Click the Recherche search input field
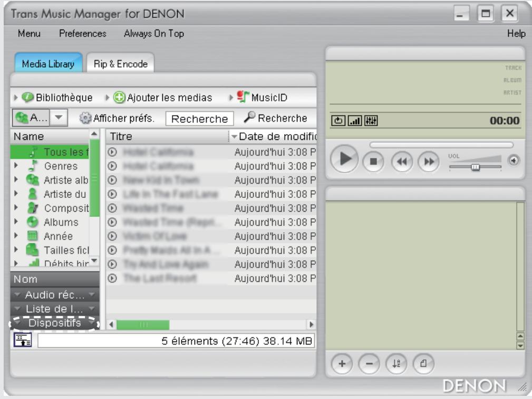This screenshot has width=532, height=399. tap(199, 119)
